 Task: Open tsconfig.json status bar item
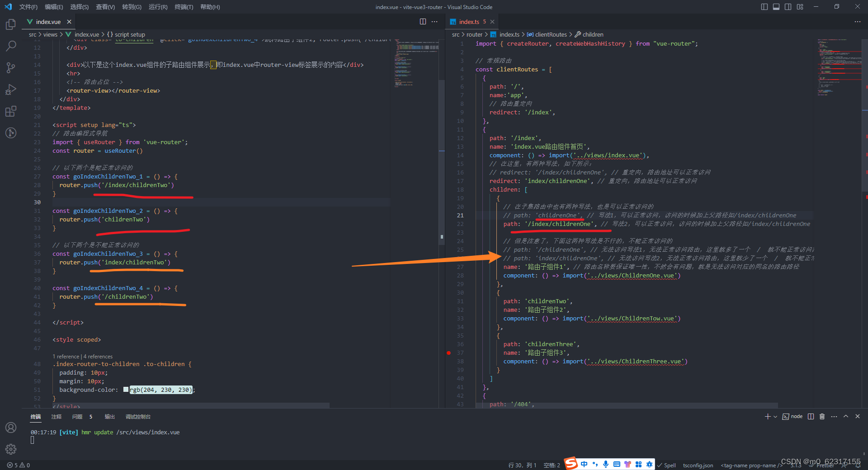pos(698,465)
